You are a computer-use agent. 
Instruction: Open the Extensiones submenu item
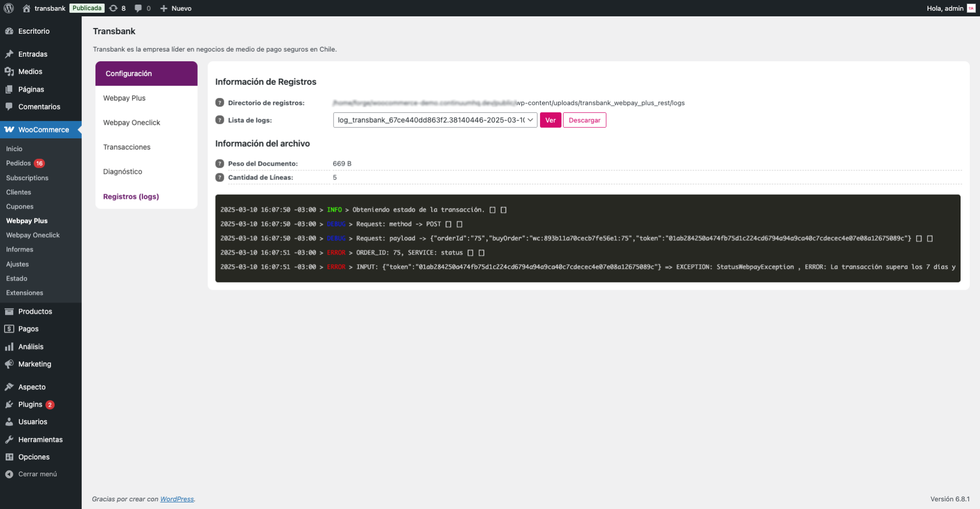[25, 293]
